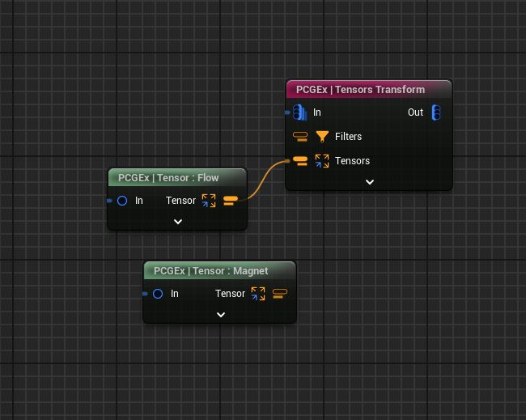Click the Out label on Tensors Transform
Image resolution: width=526 pixels, height=420 pixels.
click(415, 112)
